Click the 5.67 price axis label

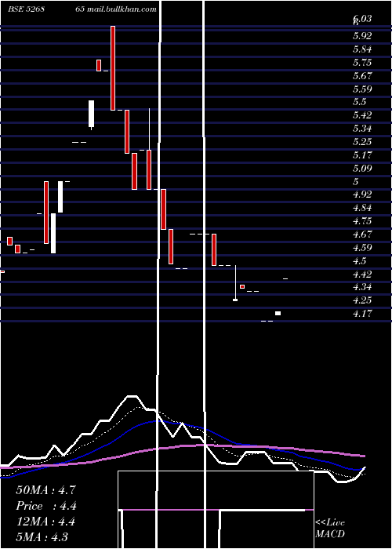(362, 75)
